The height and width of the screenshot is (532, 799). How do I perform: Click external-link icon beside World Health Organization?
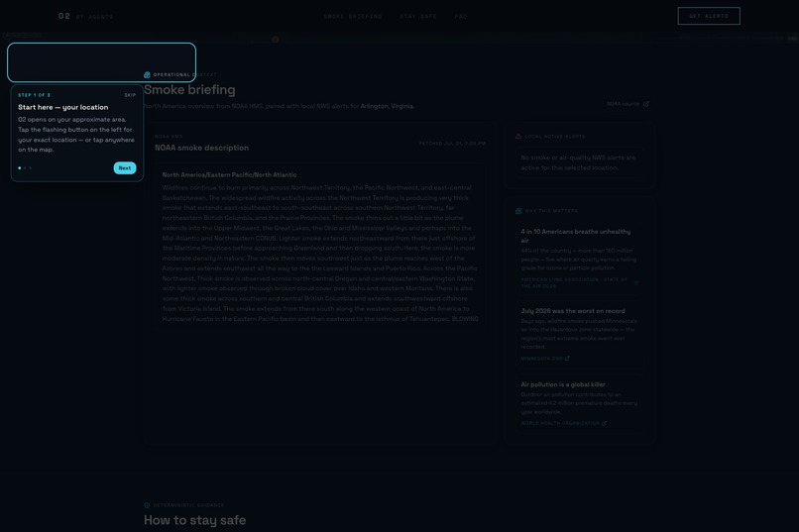click(604, 423)
